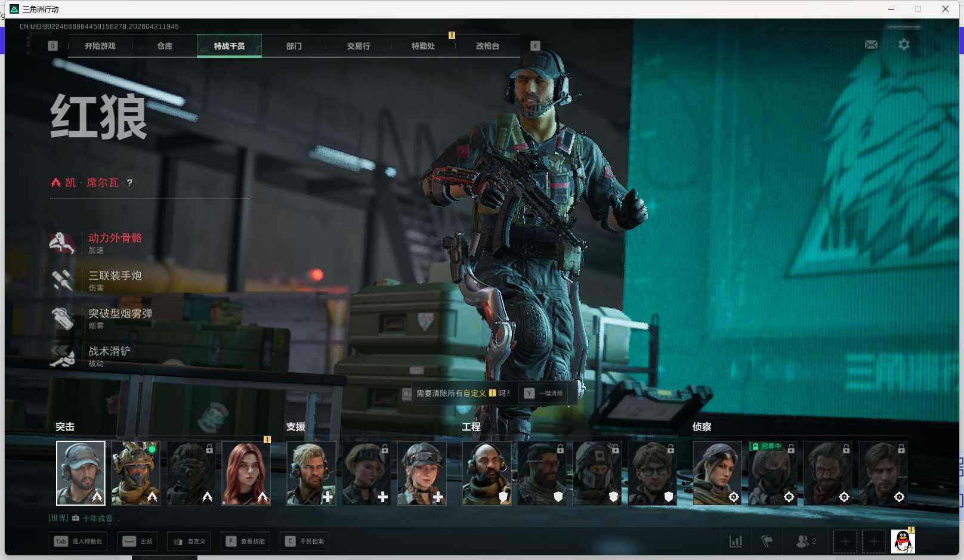Open the settings gear icon
This screenshot has height=560, width=964.
point(904,45)
